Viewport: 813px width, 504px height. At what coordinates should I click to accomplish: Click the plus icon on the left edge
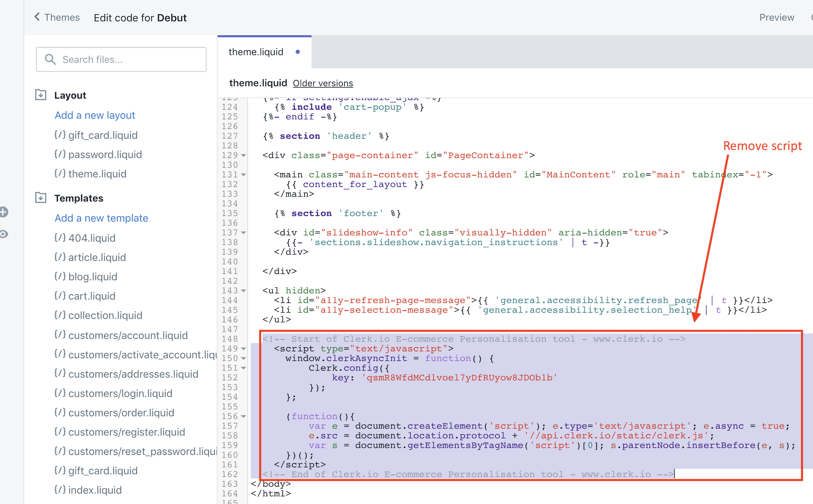4,211
